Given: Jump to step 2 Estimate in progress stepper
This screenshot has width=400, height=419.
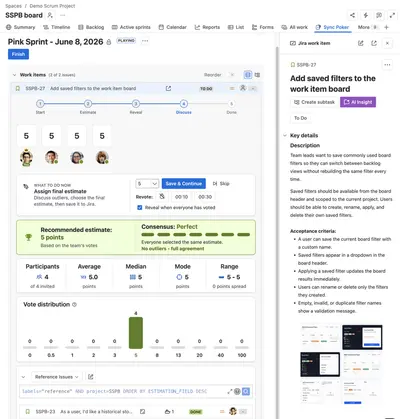Looking at the screenshot, I should click(x=88, y=104).
